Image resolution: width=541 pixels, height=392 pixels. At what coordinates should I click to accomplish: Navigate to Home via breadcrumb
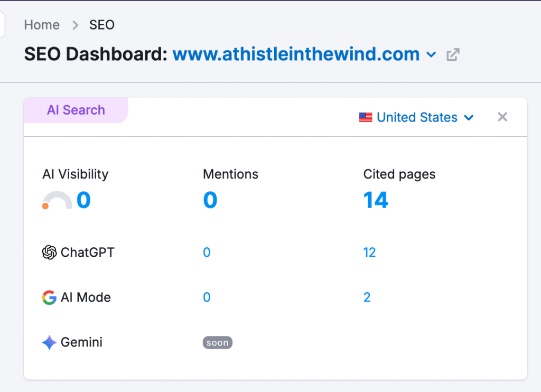[x=42, y=25]
